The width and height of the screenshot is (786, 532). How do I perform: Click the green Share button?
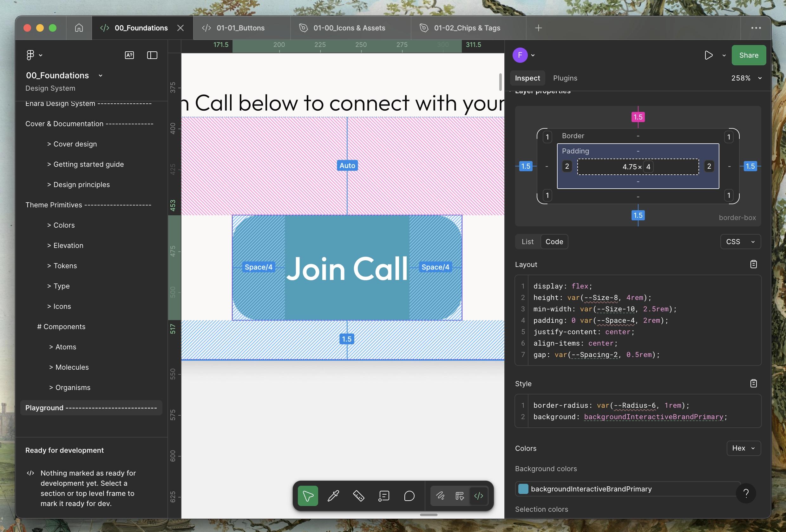[x=749, y=55]
